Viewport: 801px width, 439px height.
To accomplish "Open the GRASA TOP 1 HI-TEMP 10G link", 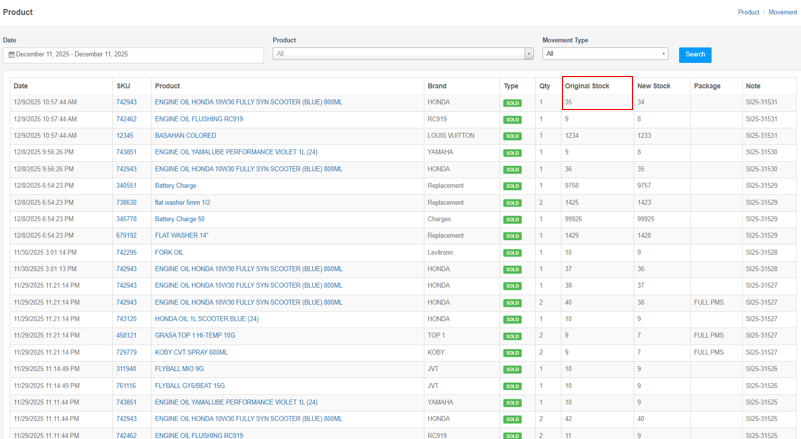I will tap(195, 336).
